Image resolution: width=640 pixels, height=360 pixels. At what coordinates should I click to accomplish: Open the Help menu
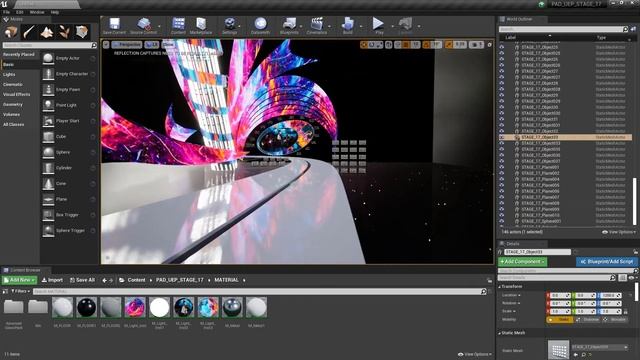55,12
